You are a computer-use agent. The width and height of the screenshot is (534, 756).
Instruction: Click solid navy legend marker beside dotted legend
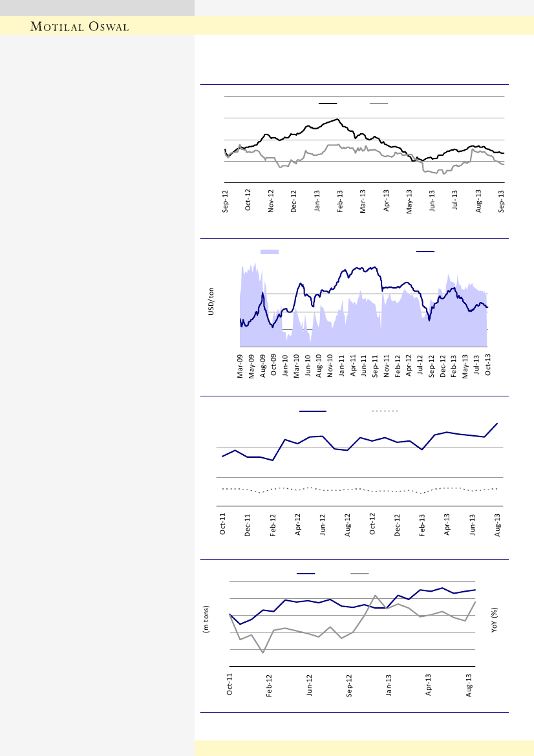[313, 410]
